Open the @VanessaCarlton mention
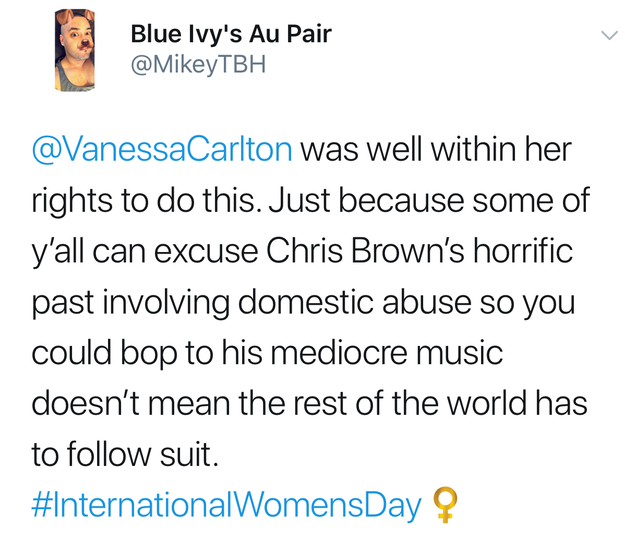 (x=162, y=150)
